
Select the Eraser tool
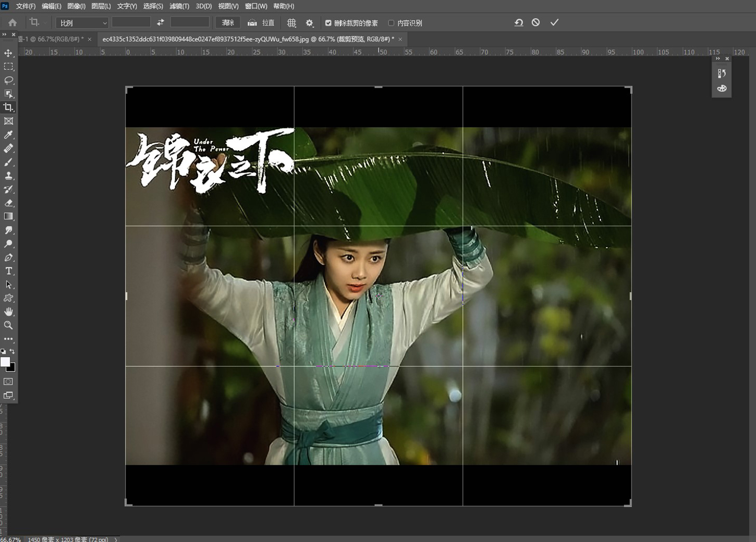8,203
